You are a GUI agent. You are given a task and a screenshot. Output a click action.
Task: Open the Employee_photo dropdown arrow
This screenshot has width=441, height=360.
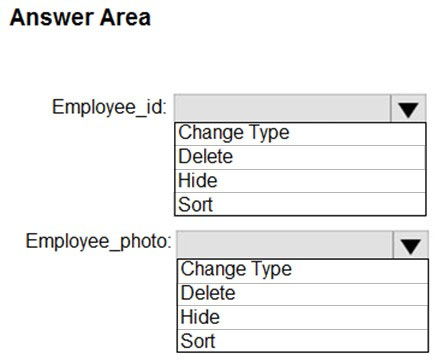pyautogui.click(x=410, y=245)
